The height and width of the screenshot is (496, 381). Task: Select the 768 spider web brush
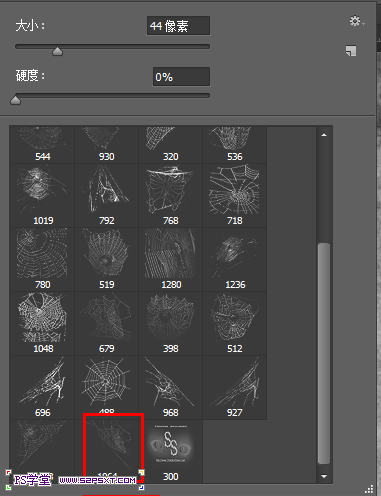[170, 196]
